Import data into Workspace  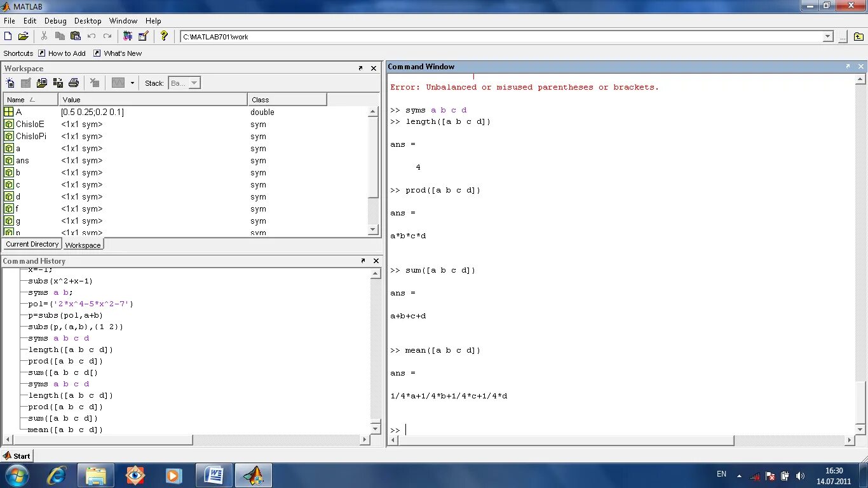(x=42, y=83)
